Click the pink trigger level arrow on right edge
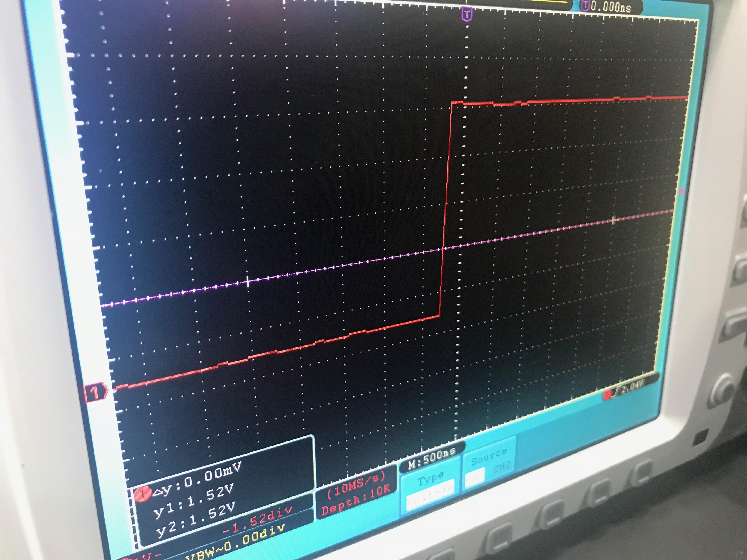This screenshot has width=747, height=560. point(681,191)
